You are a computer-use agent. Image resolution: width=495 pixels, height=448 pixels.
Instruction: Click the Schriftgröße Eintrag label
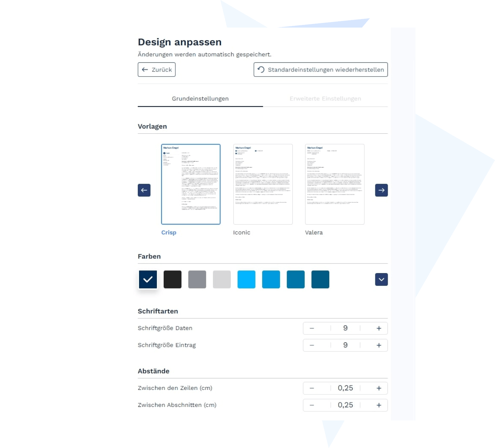coord(167,345)
